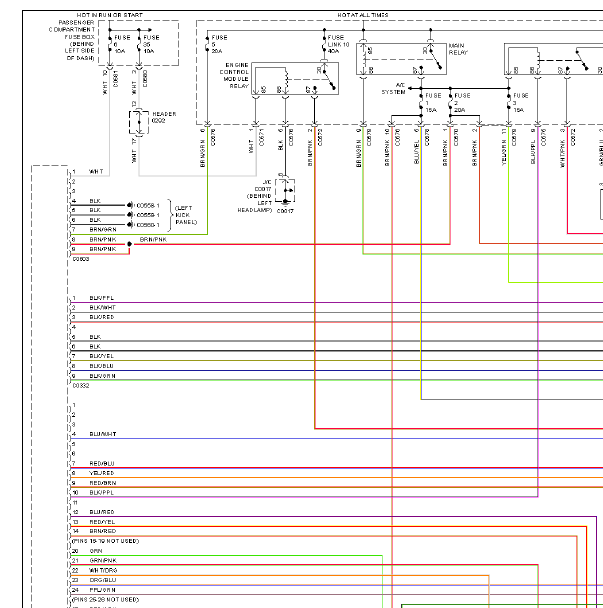
Task: Click the "BLK/GRN" wire label
Action: 102,376
